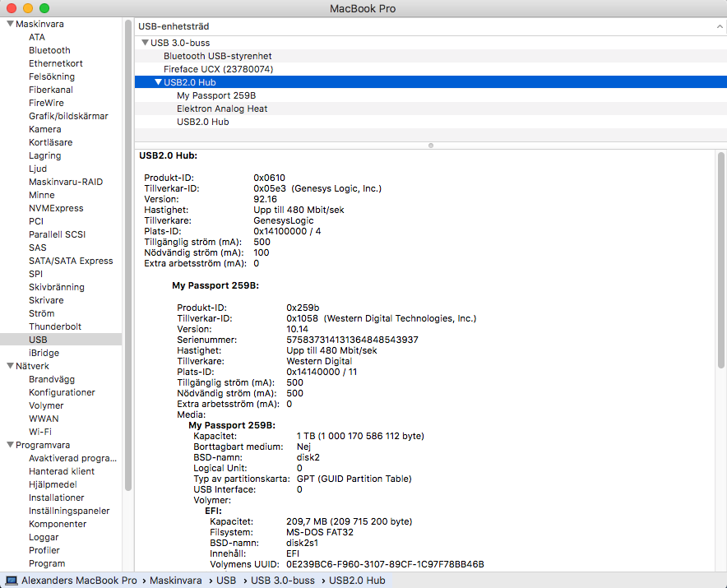Click the Maskinvara sidebar section header
The width and height of the screenshot is (727, 588).
[x=39, y=24]
